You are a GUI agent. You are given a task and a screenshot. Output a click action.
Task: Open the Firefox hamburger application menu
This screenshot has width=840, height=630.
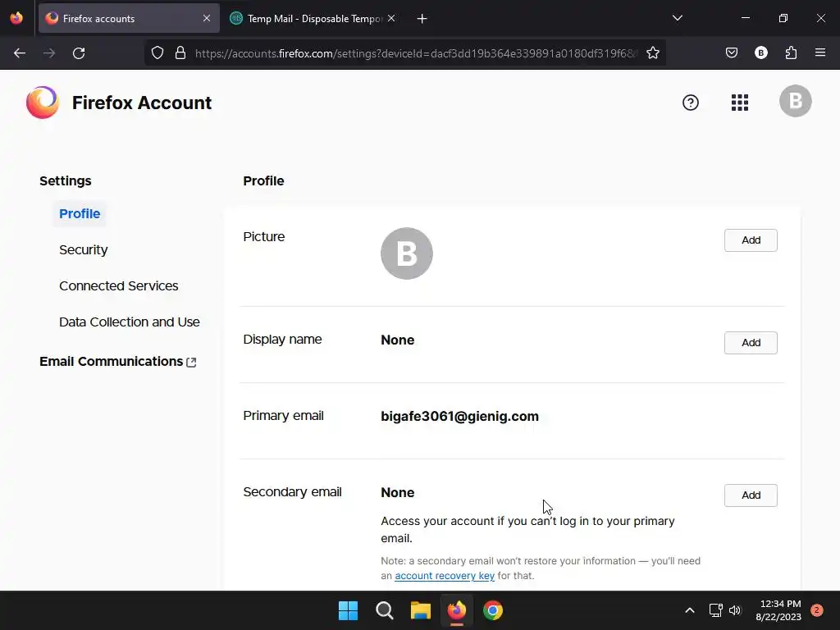click(819, 53)
